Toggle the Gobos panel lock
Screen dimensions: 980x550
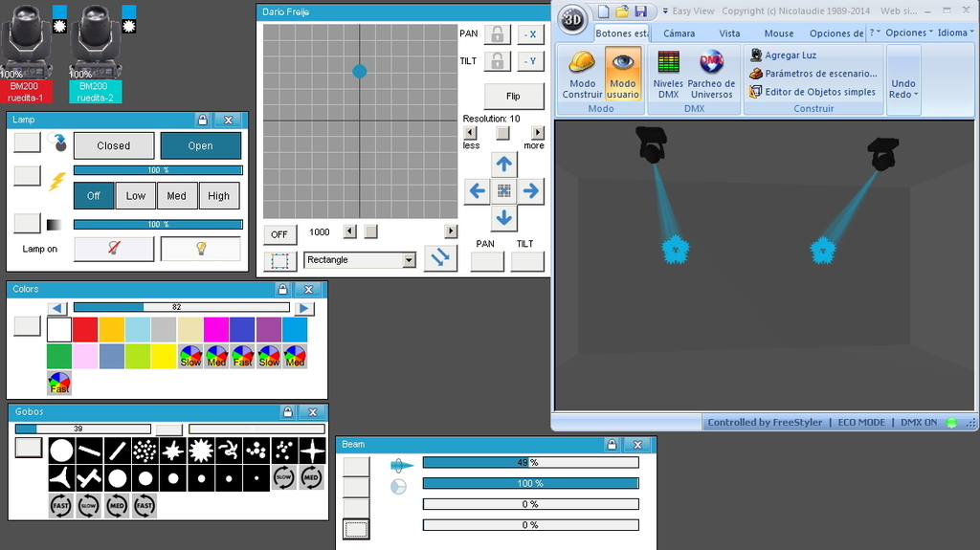click(x=287, y=412)
